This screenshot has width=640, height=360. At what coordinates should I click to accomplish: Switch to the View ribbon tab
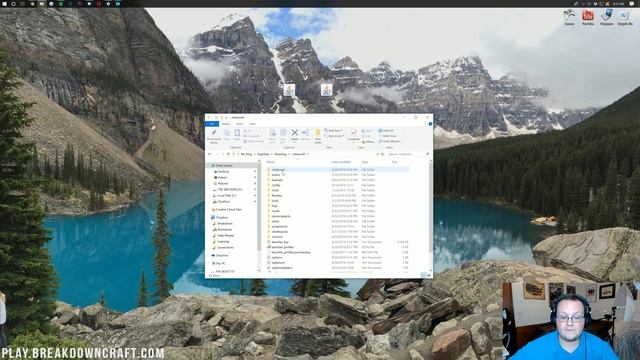(x=253, y=124)
